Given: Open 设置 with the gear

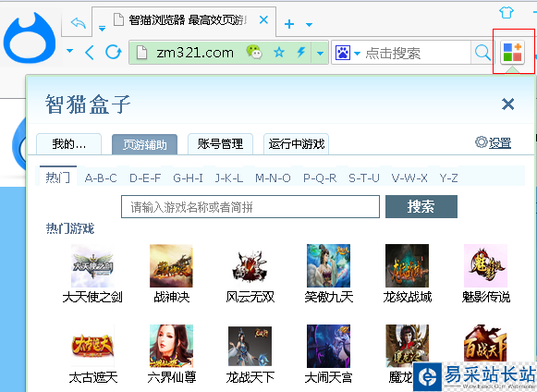Looking at the screenshot, I should click(494, 142).
